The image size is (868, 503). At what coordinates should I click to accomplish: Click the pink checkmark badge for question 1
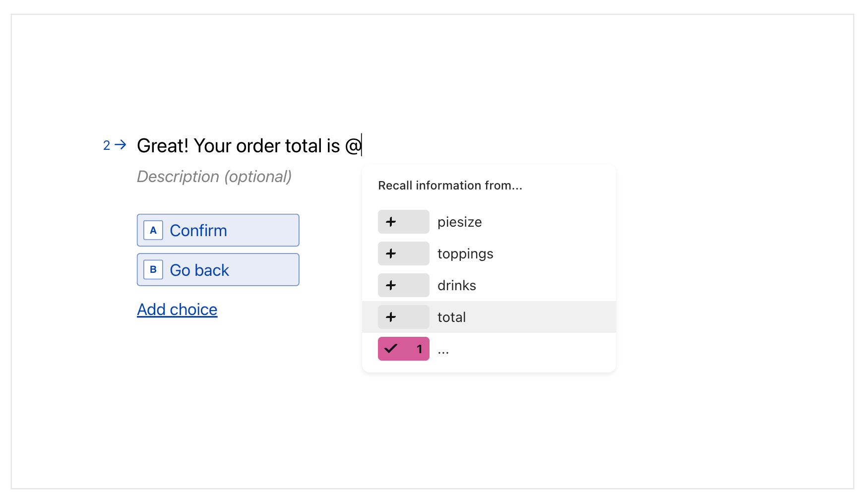[403, 349]
